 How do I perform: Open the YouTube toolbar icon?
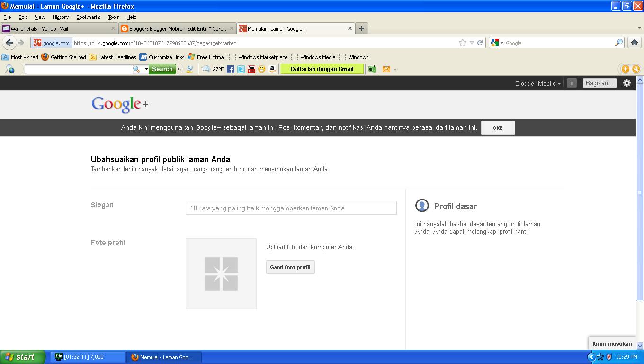(x=251, y=69)
